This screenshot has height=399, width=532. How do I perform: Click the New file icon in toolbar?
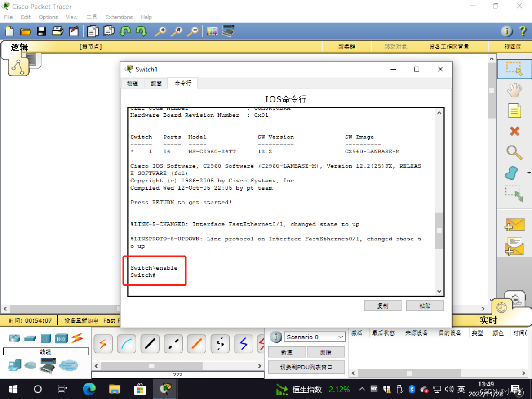point(9,31)
